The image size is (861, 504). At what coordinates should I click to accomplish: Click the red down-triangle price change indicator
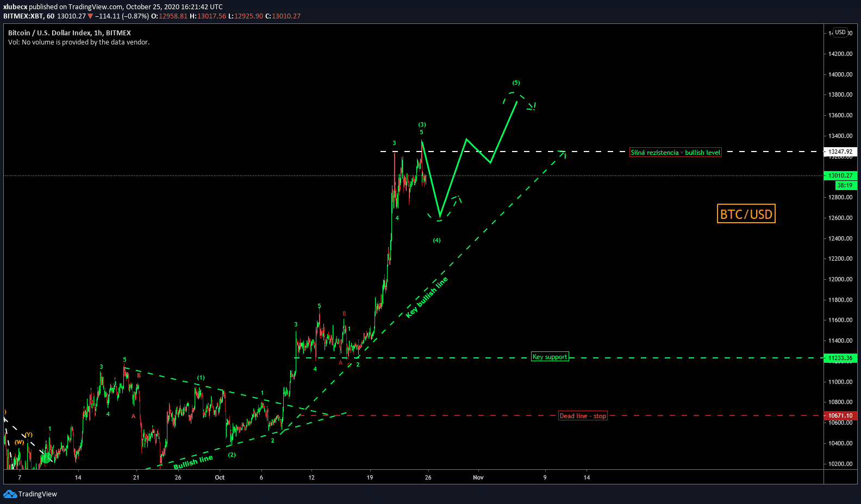click(90, 16)
